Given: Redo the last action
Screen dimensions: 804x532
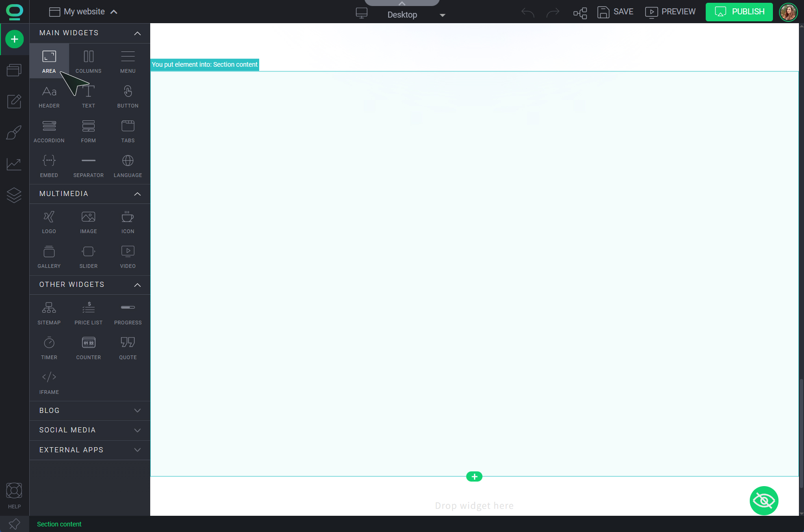Looking at the screenshot, I should (x=553, y=12).
